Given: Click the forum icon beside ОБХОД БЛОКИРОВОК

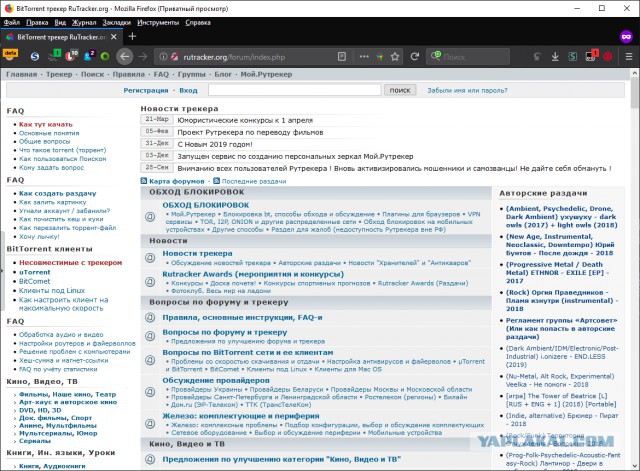Looking at the screenshot, I should (x=150, y=217).
